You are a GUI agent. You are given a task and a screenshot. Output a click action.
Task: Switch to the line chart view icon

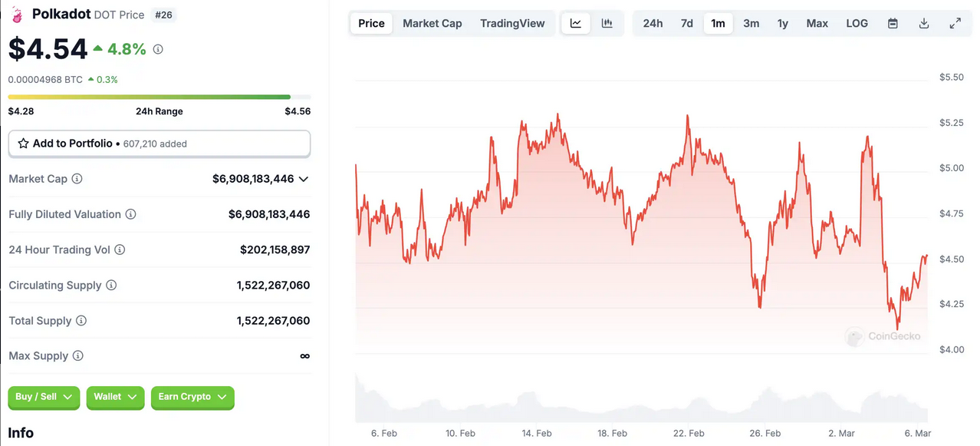click(x=576, y=24)
